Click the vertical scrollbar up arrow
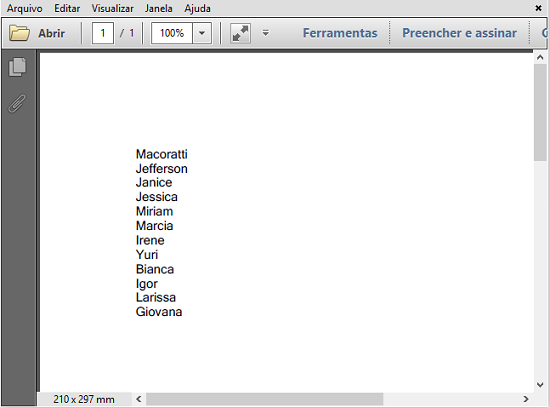This screenshot has width=550, height=408. click(x=540, y=58)
